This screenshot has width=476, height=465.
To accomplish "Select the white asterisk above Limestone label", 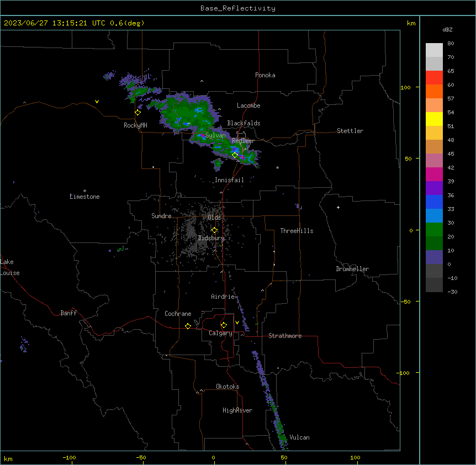I will point(84,191).
